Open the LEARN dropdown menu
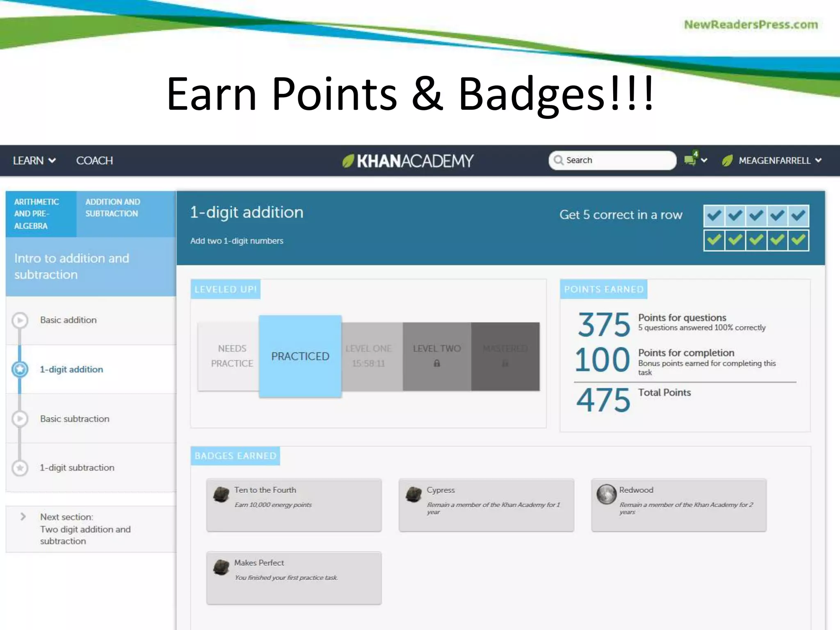This screenshot has width=840, height=630. (34, 160)
